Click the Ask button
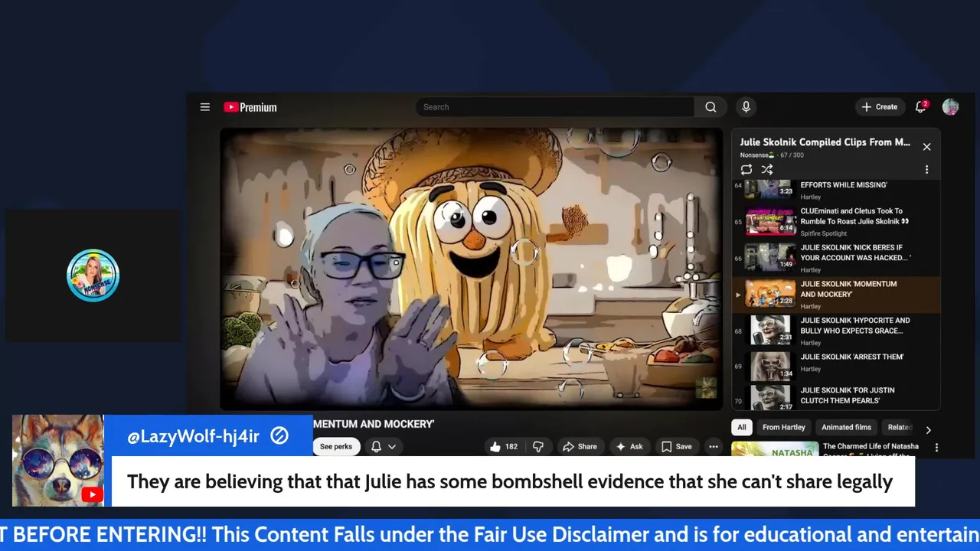The width and height of the screenshot is (980, 551). click(x=628, y=446)
